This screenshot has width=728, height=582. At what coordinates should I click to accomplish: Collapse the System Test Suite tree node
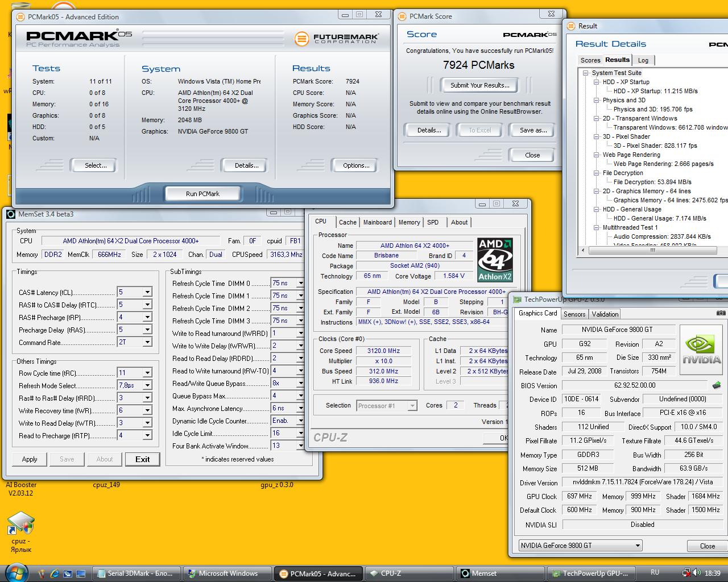click(x=585, y=73)
